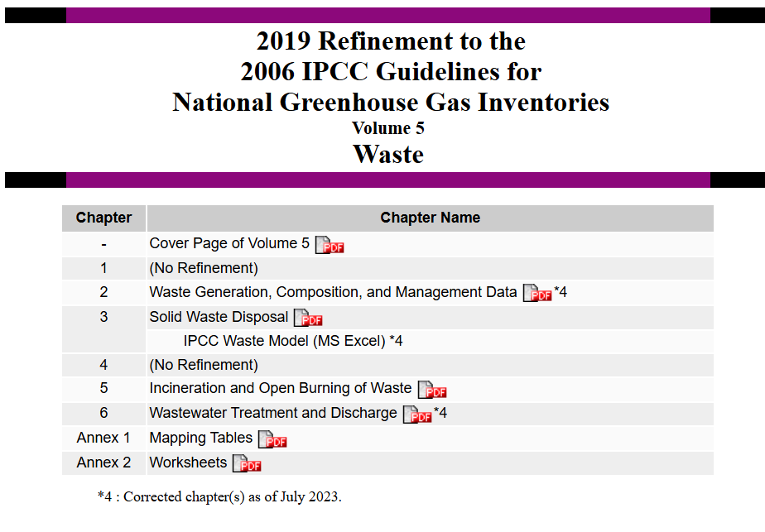765x532 pixels.
Task: Click the 'Waste' heading
Action: 388,155
